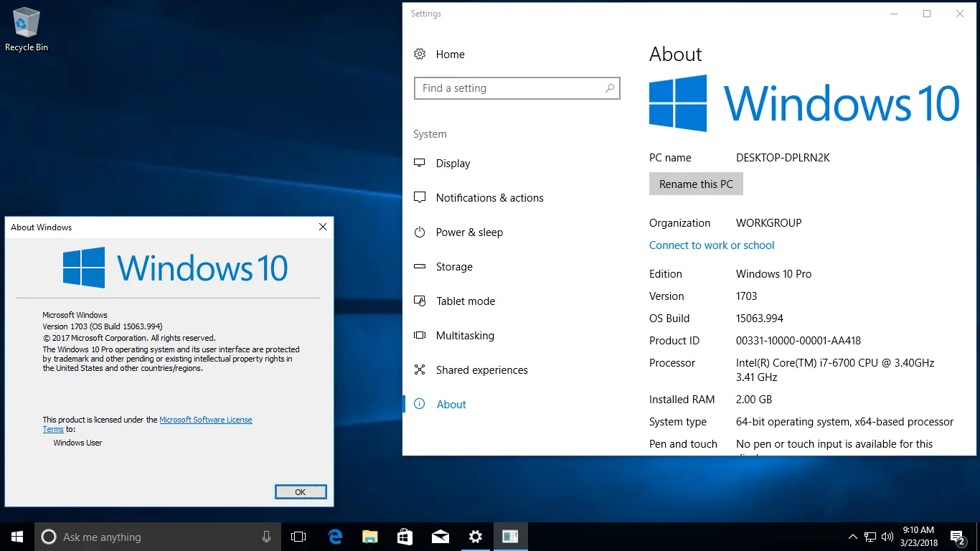Click the 1703 version value in Settings
980x551 pixels.
pyautogui.click(x=747, y=296)
